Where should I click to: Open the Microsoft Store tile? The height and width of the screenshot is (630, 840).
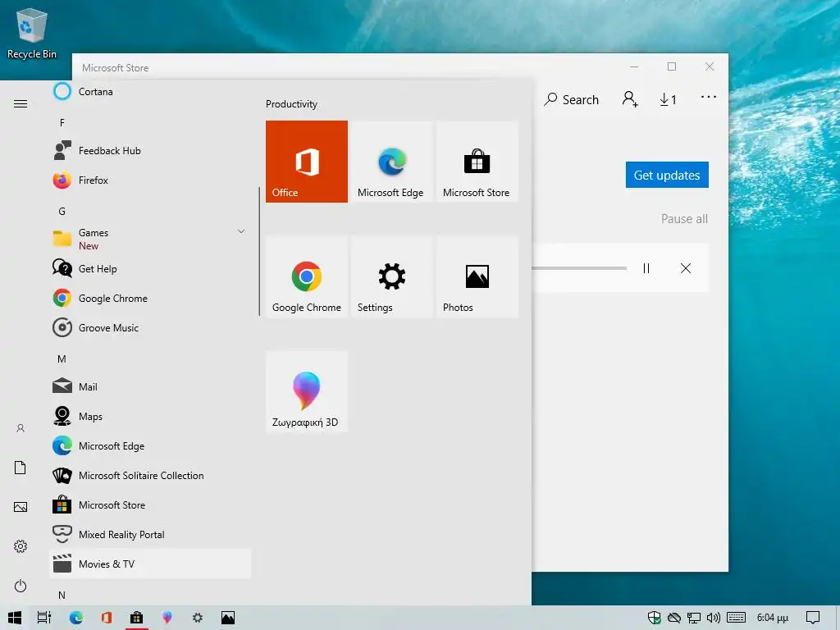(x=477, y=162)
